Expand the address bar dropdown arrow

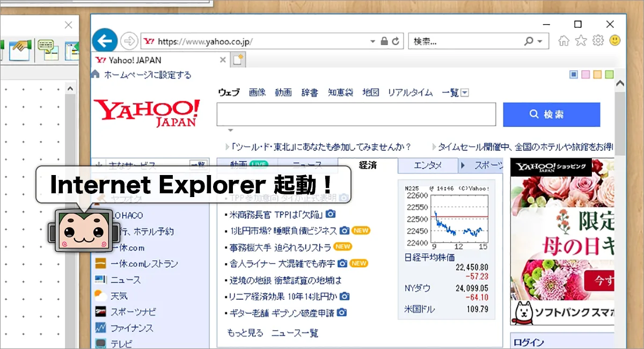pyautogui.click(x=373, y=41)
